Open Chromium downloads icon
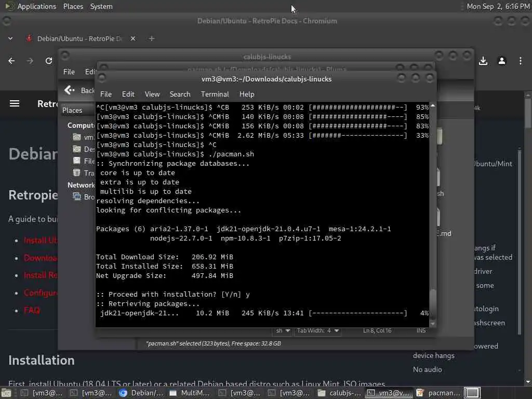Screen dimensions: 532x399 tap(483, 61)
